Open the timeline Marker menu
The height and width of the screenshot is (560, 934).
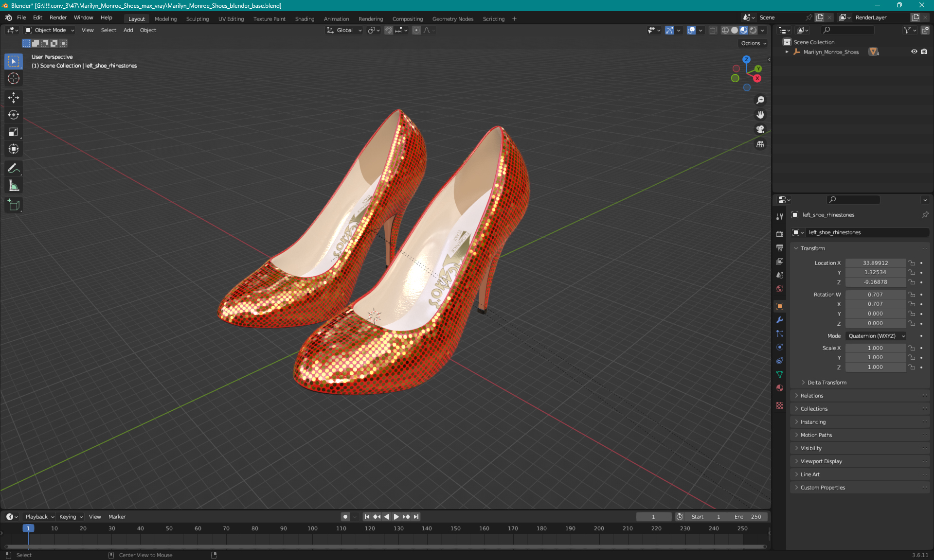(x=117, y=517)
